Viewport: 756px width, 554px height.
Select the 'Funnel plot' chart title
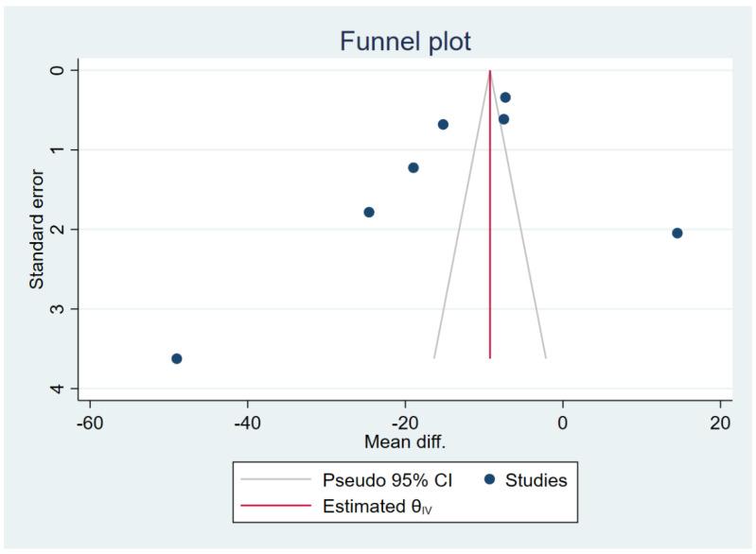405,42
